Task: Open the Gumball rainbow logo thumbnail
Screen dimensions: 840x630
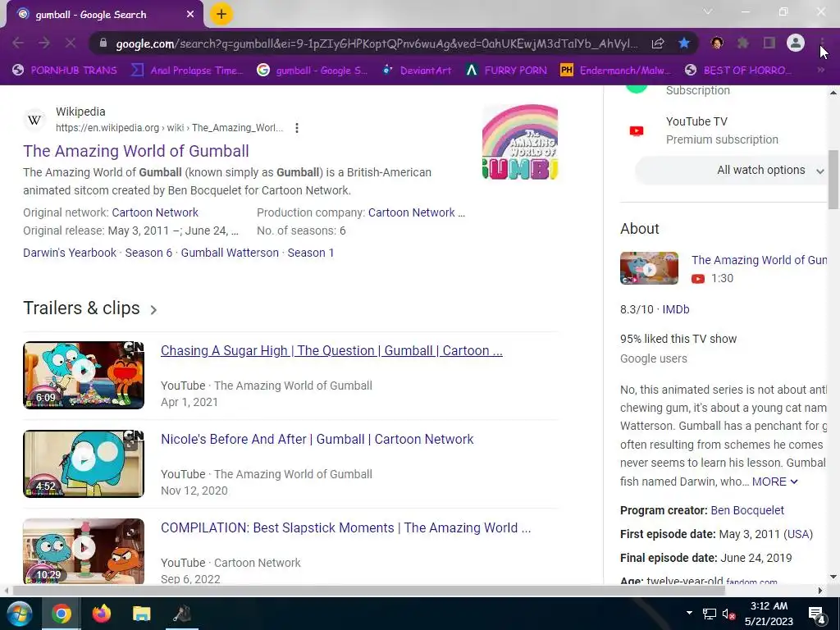Action: (x=519, y=142)
